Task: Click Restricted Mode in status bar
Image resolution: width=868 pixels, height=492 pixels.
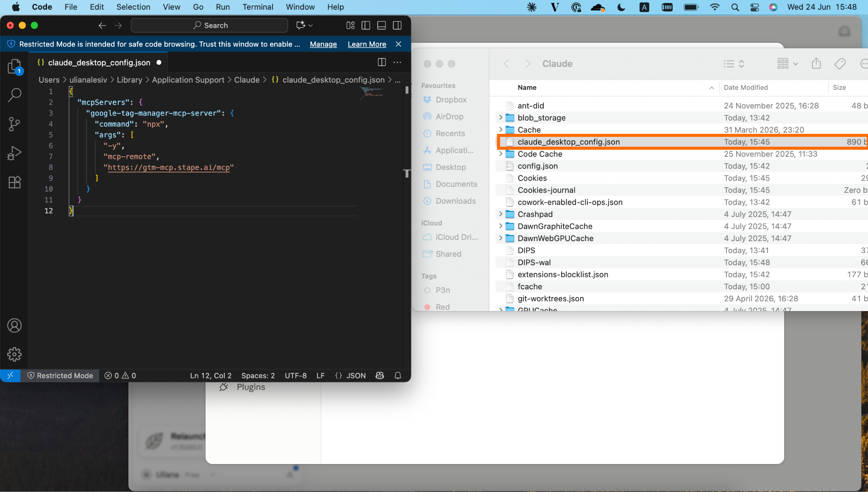Action: pyautogui.click(x=60, y=375)
